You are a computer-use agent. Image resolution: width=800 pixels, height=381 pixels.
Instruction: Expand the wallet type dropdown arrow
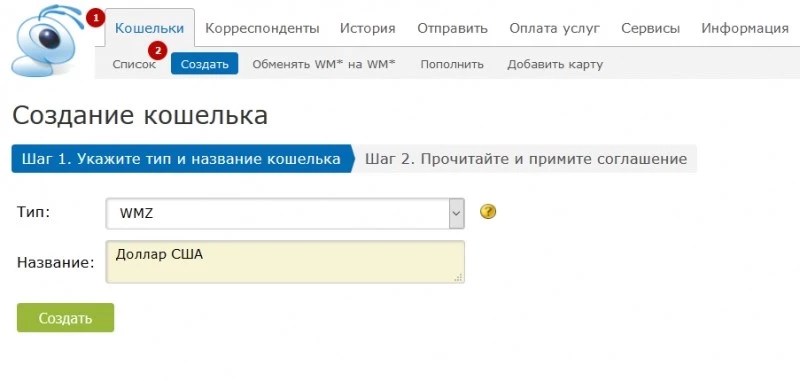point(457,214)
